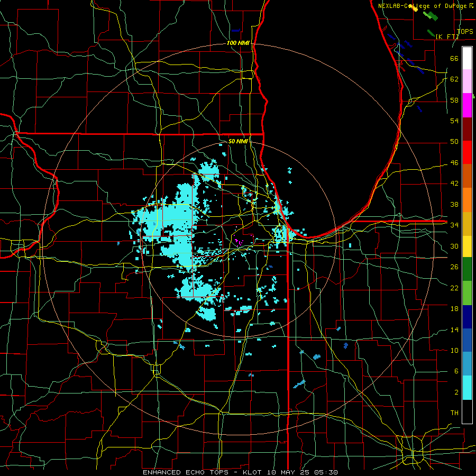This screenshot has height=476, width=476.
Task: Click the light pink 62 kft swatch
Action: (467, 81)
